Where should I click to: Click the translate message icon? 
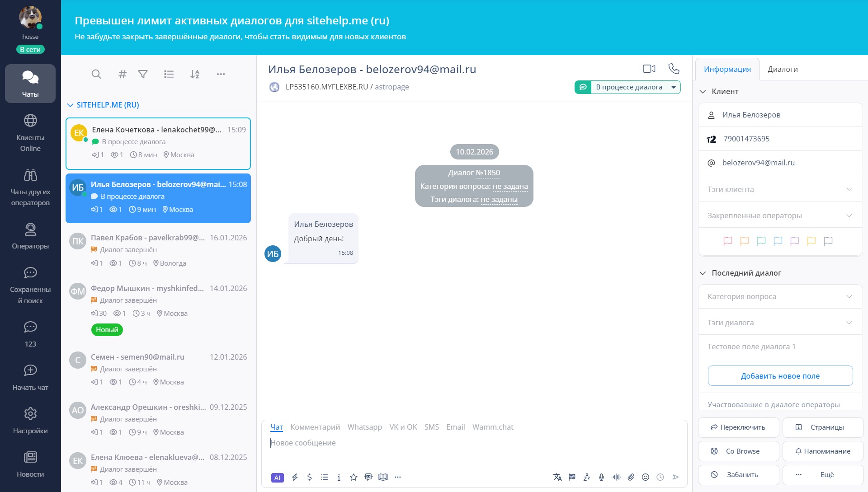tap(557, 477)
